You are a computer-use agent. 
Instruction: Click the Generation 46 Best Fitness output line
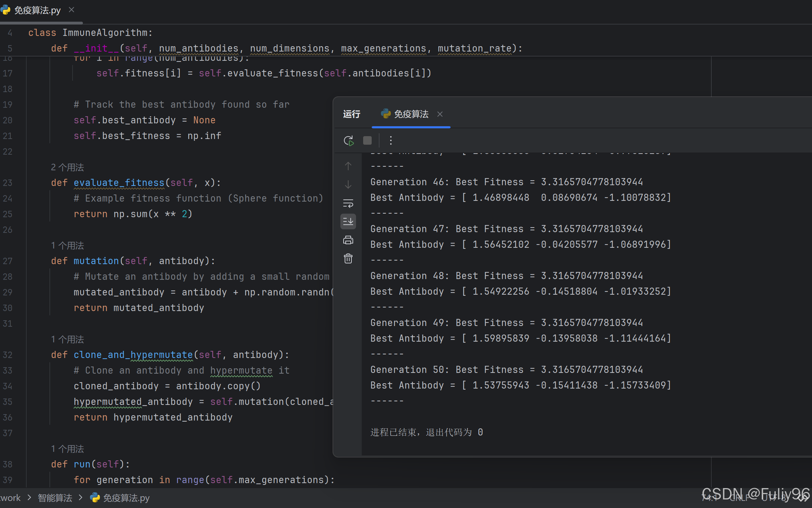506,182
